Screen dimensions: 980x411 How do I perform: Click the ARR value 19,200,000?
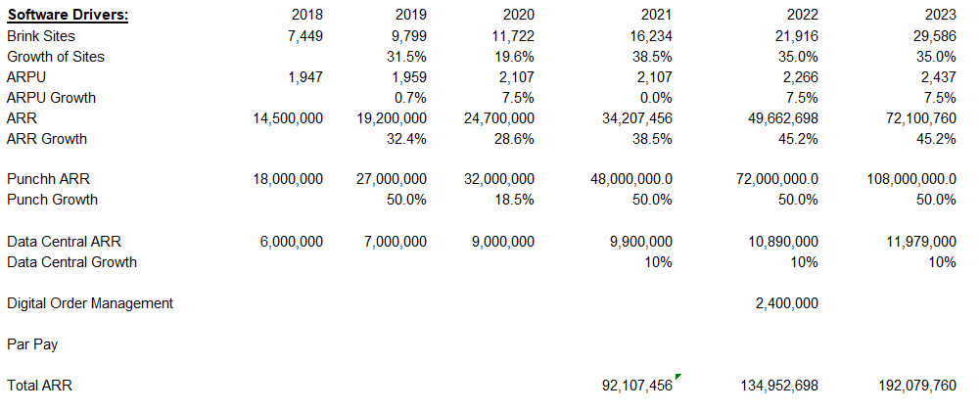tap(392, 118)
